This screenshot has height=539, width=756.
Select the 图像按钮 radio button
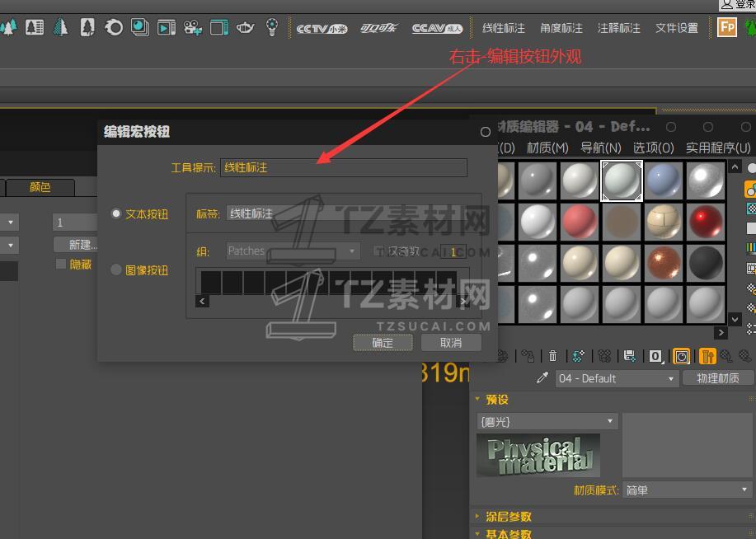115,269
